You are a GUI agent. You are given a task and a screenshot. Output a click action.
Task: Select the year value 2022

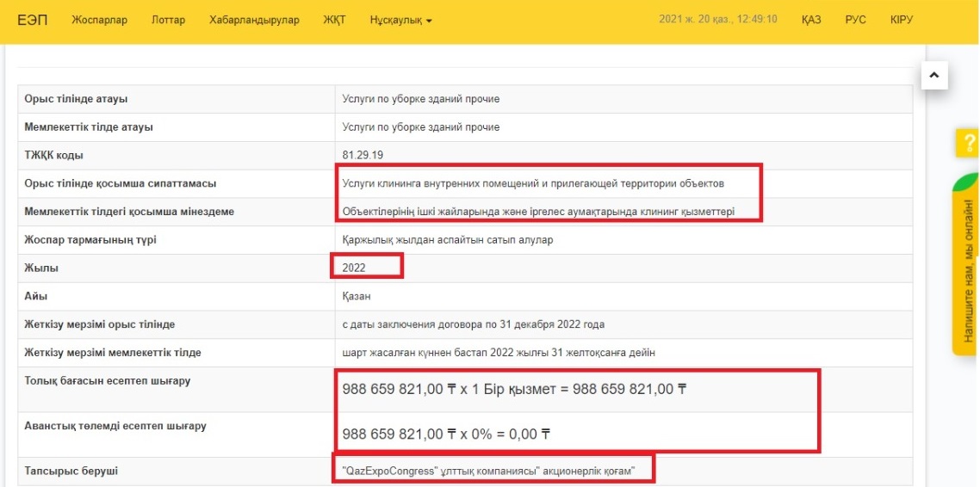point(354,268)
